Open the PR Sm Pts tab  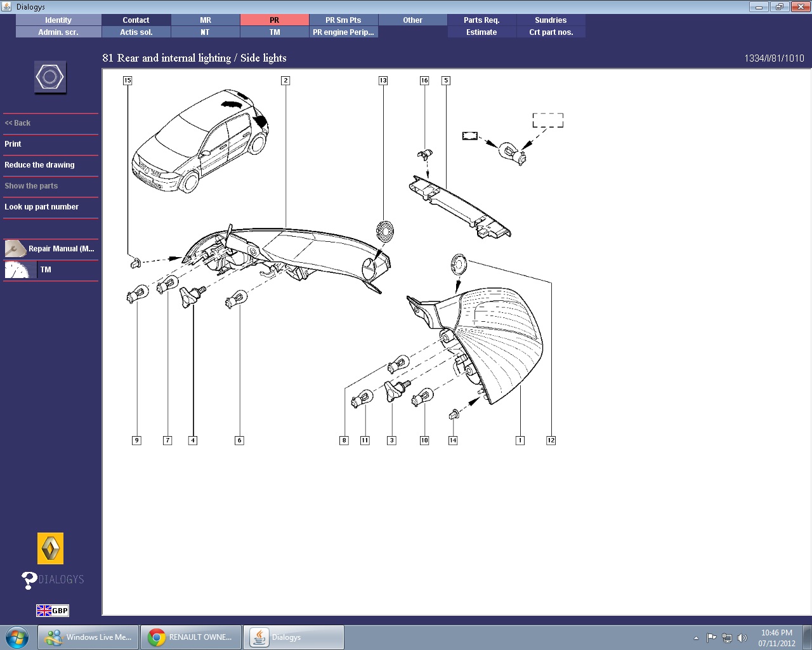(x=344, y=20)
